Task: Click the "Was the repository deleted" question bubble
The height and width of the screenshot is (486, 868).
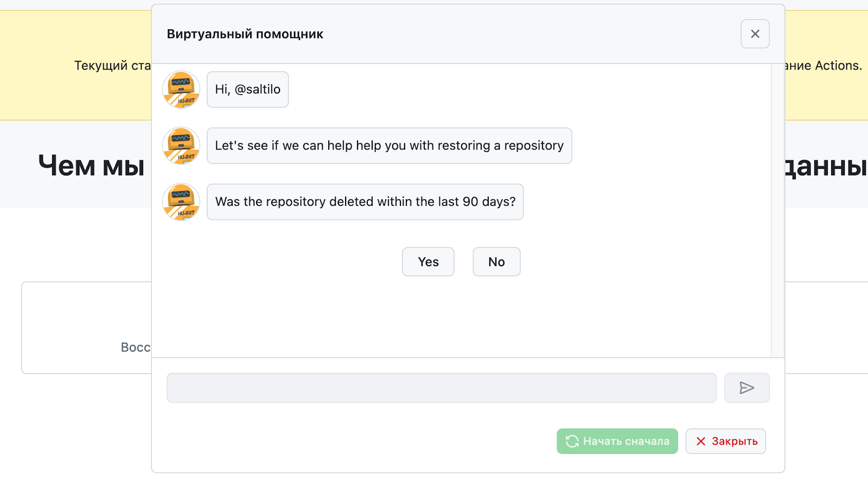Action: point(365,202)
